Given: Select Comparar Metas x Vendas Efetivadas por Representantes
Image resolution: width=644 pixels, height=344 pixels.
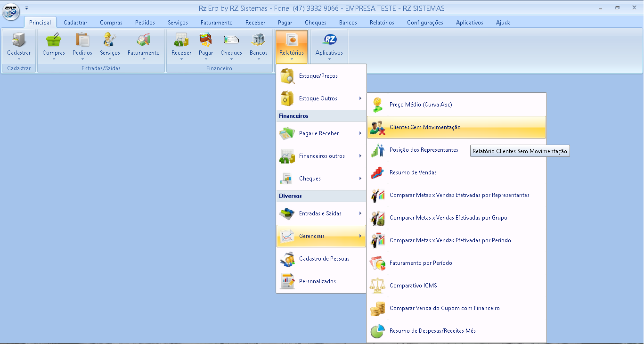Looking at the screenshot, I should pos(457,195).
